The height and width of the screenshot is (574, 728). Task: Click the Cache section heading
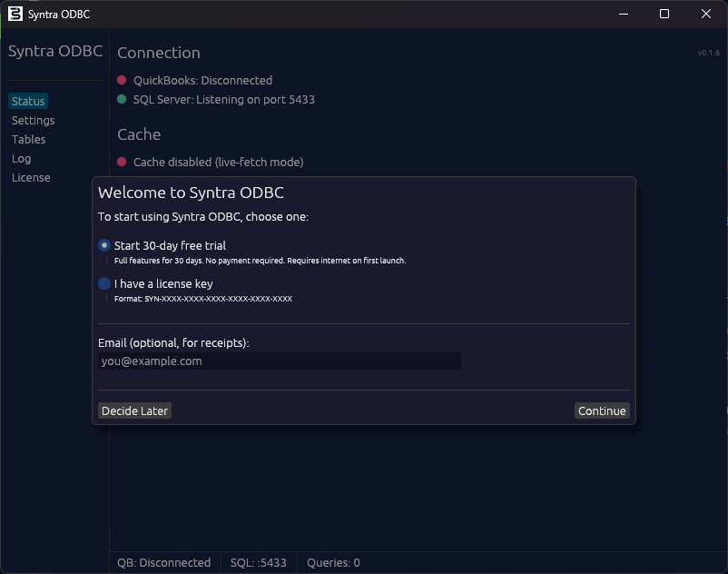pos(139,134)
